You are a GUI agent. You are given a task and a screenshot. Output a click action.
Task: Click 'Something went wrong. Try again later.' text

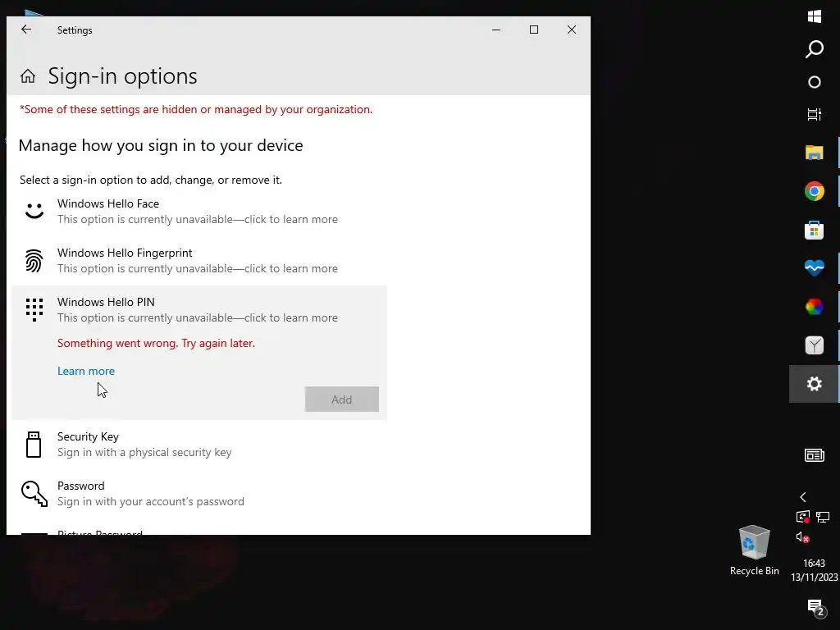tap(156, 344)
